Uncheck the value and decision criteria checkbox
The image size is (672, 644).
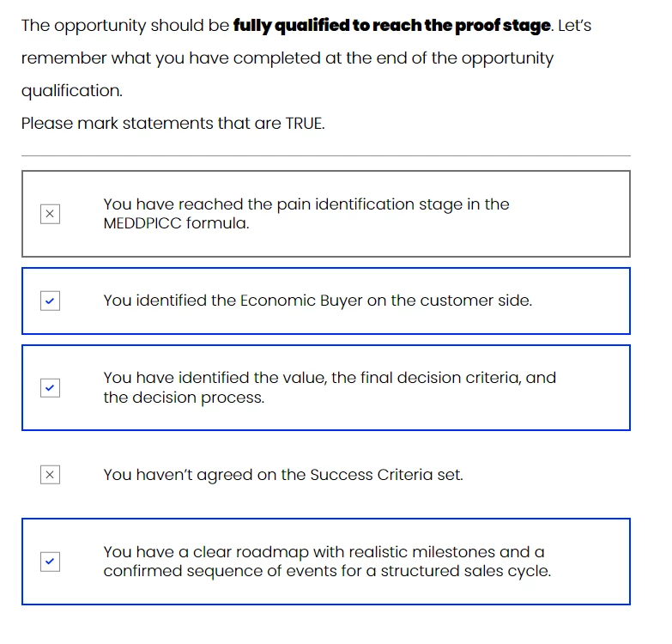pyautogui.click(x=51, y=388)
